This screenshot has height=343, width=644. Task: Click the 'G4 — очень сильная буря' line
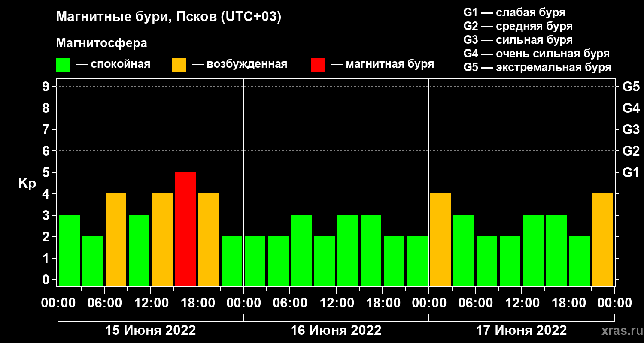coord(537,54)
